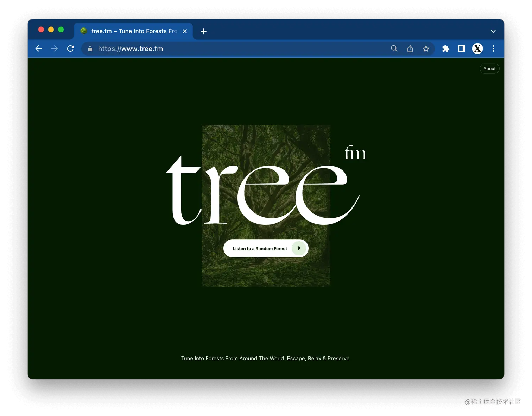Click the extensions puzzle piece icon
The height and width of the screenshot is (416, 532).
tap(445, 49)
